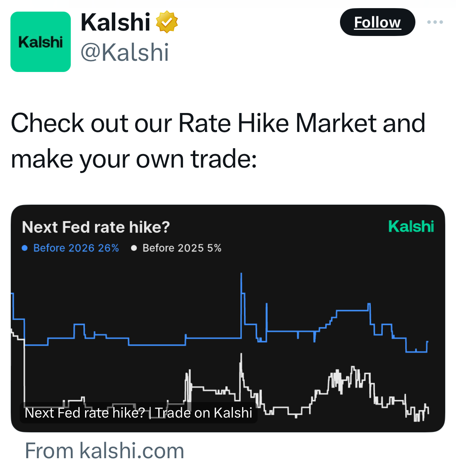Click the tweet text about Rate Hike Market
The width and height of the screenshot is (456, 476).
click(x=218, y=140)
